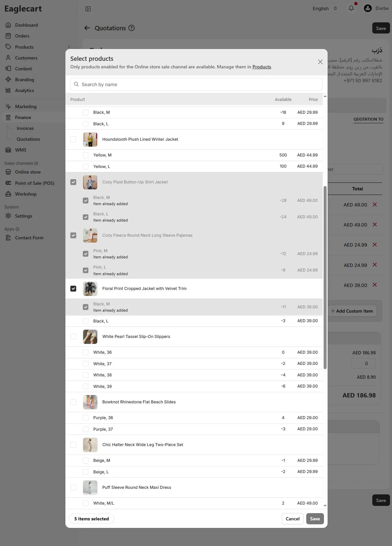The height and width of the screenshot is (546, 392).
Task: Click Chic Halter Neck Two-Piece Set thumbnail
Action: coord(90,445)
